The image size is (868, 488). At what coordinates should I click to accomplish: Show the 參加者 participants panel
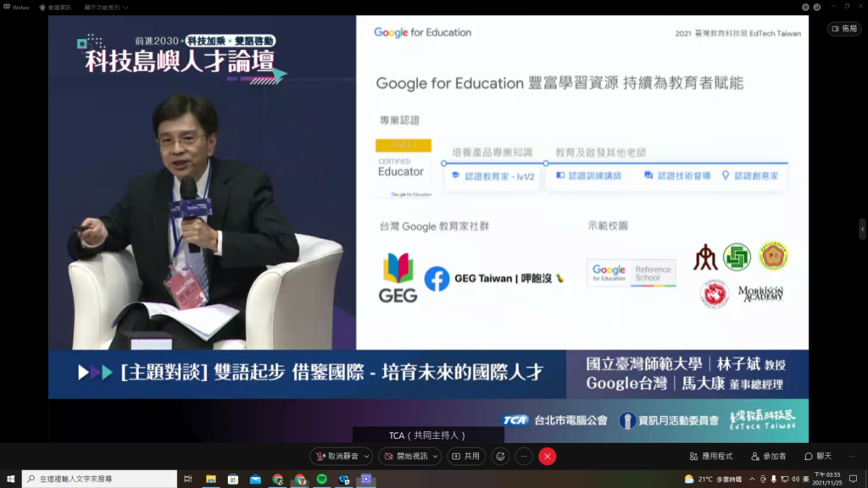click(x=768, y=457)
